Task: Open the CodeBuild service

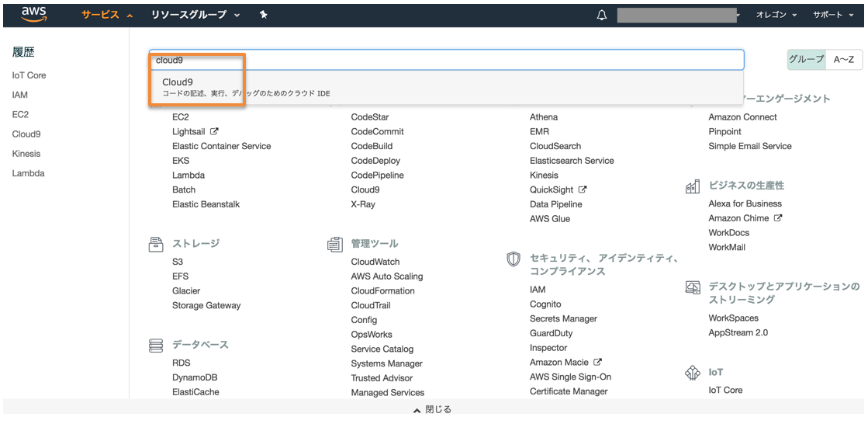Action: (372, 146)
